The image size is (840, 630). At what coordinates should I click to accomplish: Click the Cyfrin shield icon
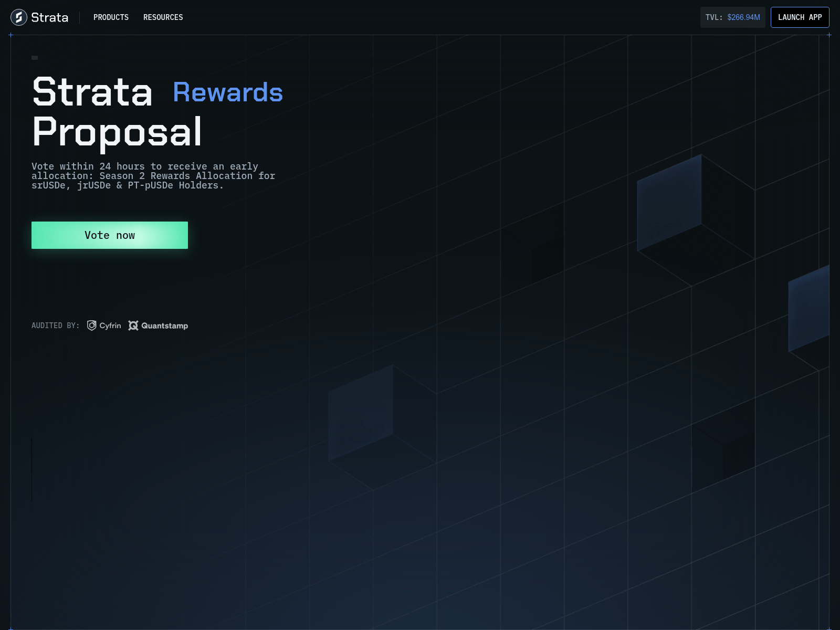91,325
